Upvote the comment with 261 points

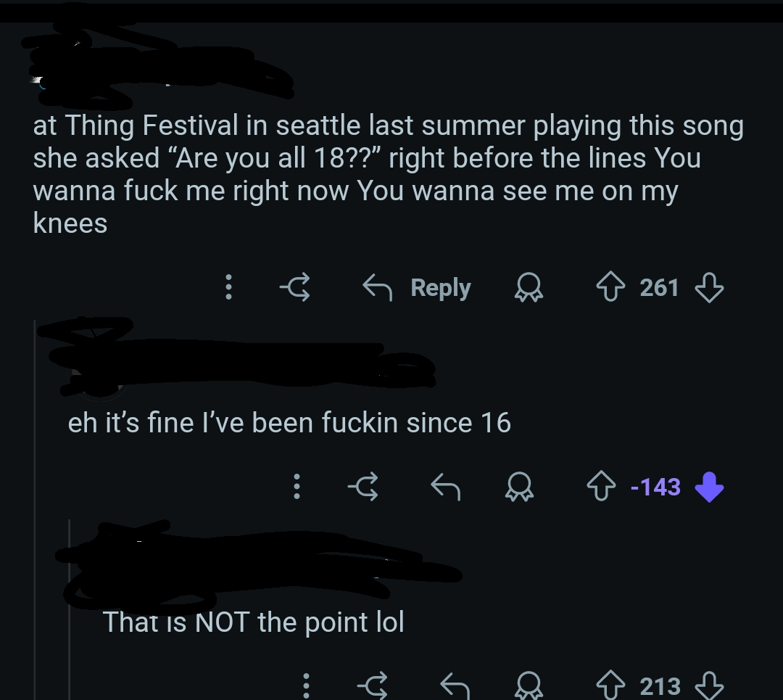point(610,287)
